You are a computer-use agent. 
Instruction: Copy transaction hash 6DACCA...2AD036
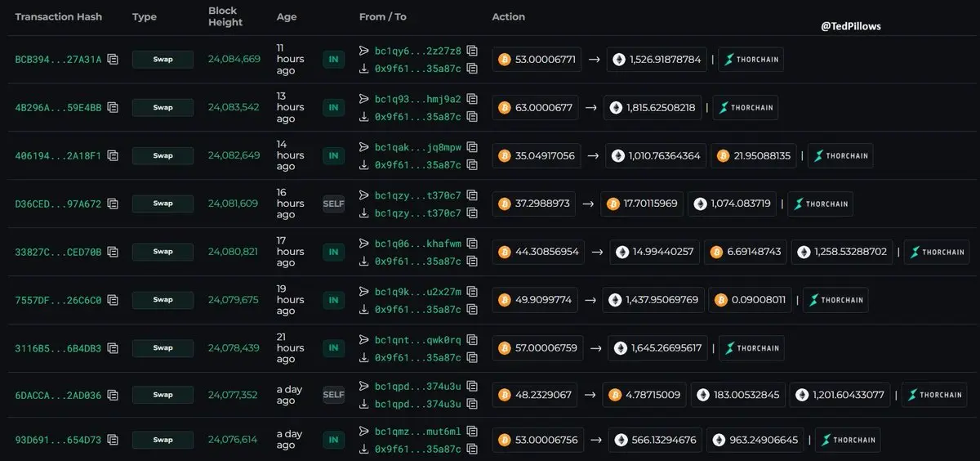click(113, 396)
